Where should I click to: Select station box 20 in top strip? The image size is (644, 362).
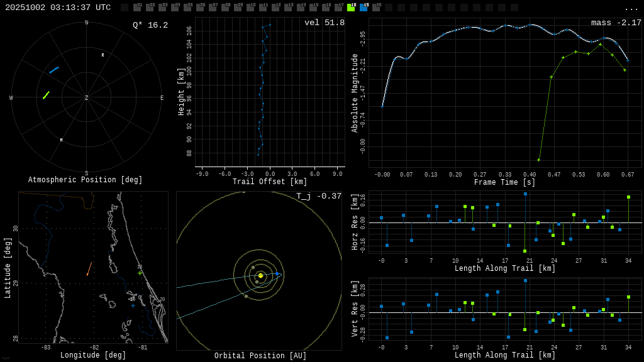(376, 8)
